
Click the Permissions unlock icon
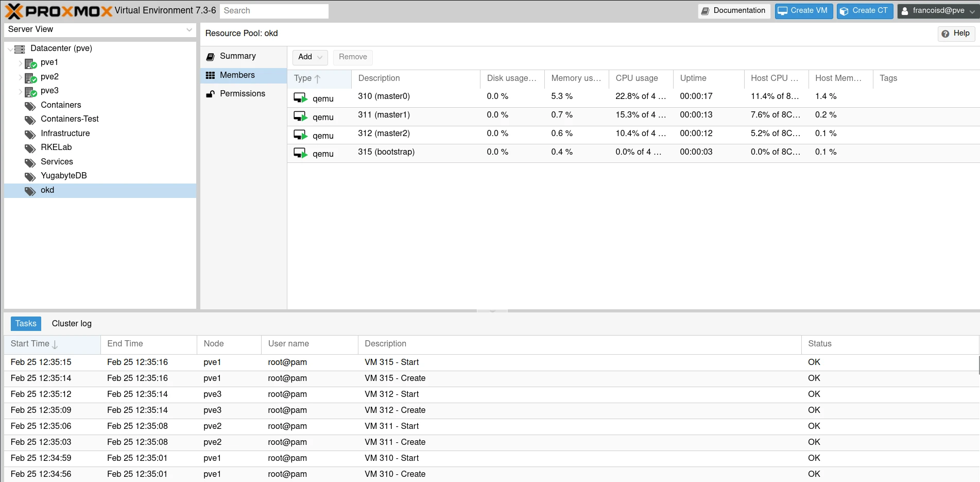210,94
